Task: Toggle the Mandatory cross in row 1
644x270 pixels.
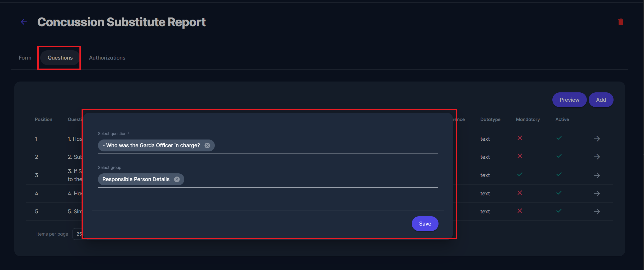Action: [x=520, y=138]
